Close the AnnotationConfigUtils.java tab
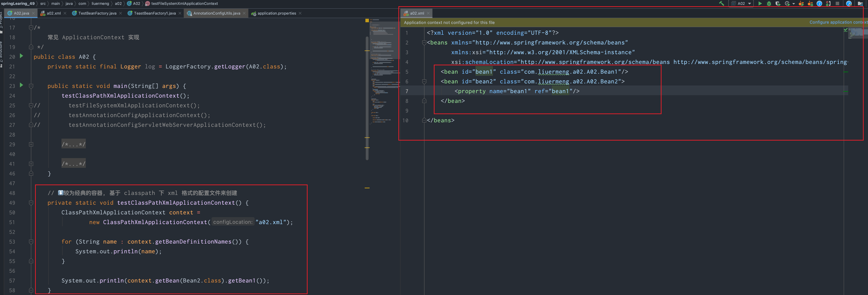 [244, 13]
